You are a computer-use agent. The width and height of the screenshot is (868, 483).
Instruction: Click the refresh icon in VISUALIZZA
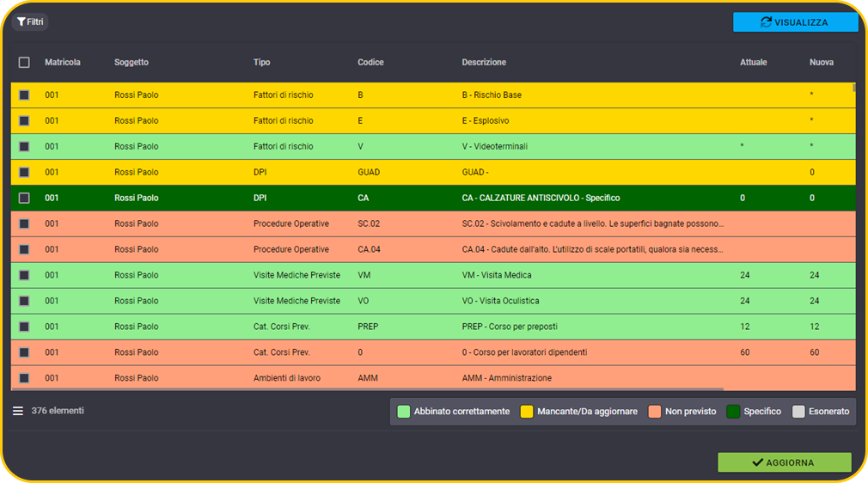click(x=766, y=22)
